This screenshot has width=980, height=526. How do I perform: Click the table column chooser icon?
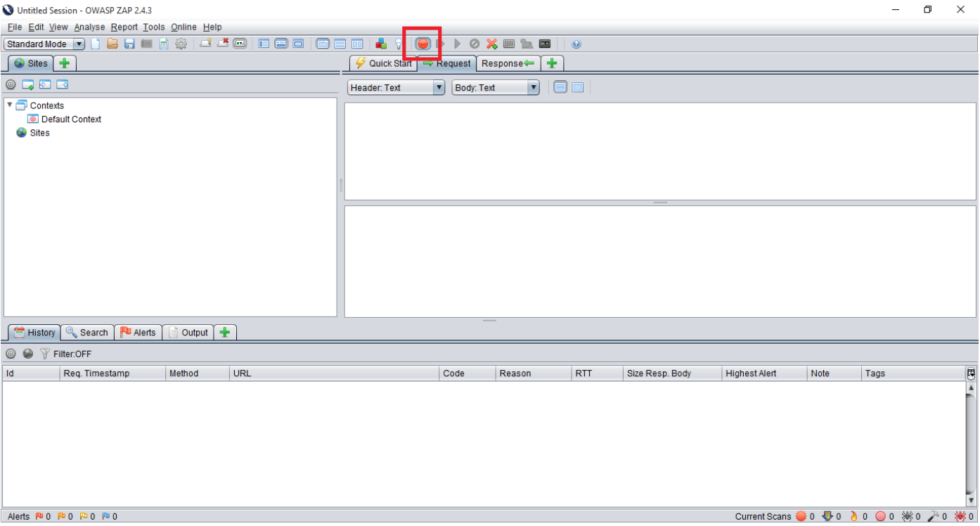tap(972, 373)
